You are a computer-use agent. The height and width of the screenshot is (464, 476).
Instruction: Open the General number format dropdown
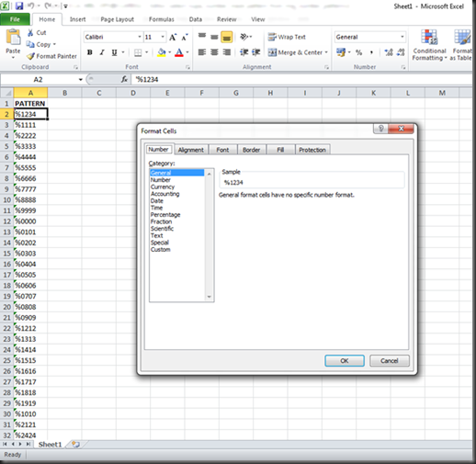click(x=402, y=37)
